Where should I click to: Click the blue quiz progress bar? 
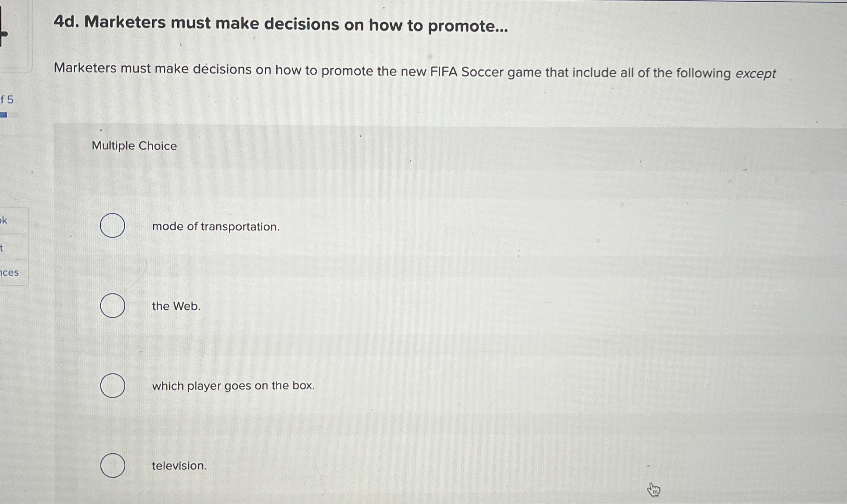tap(5, 115)
